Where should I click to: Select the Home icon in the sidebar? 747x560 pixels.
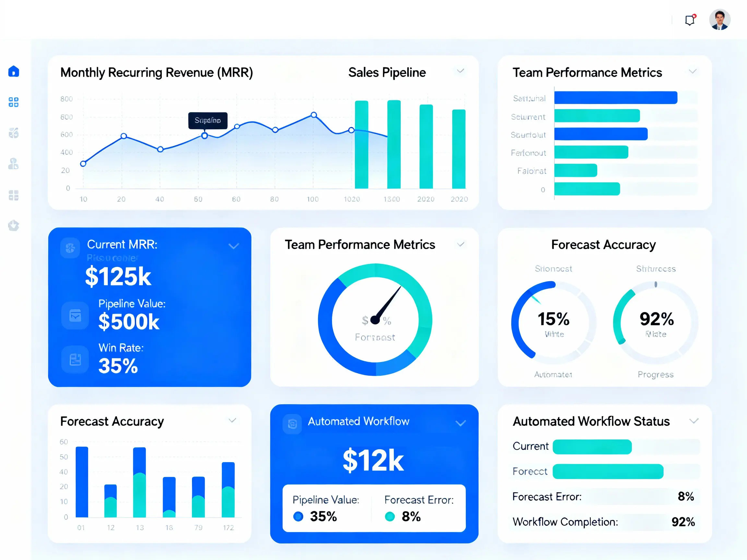(x=14, y=71)
